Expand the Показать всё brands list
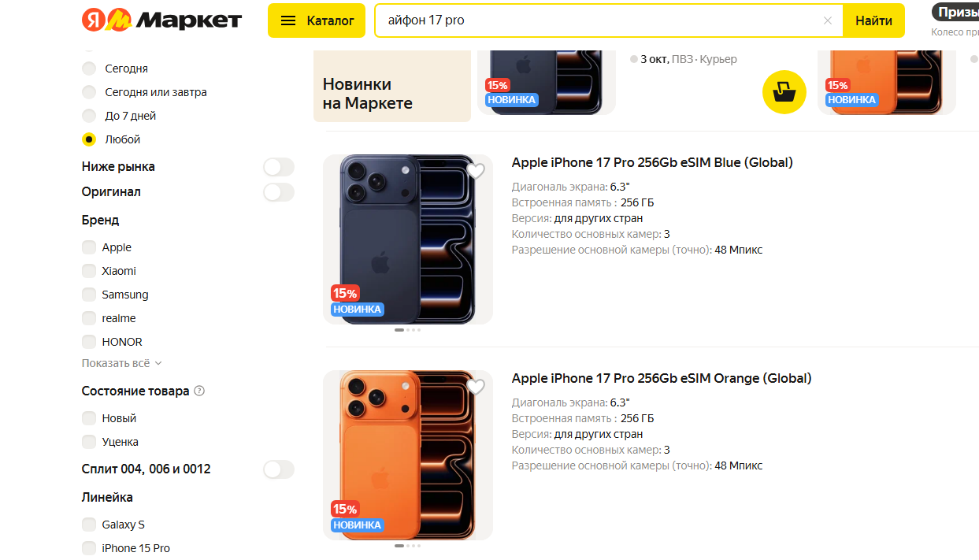 click(x=121, y=363)
